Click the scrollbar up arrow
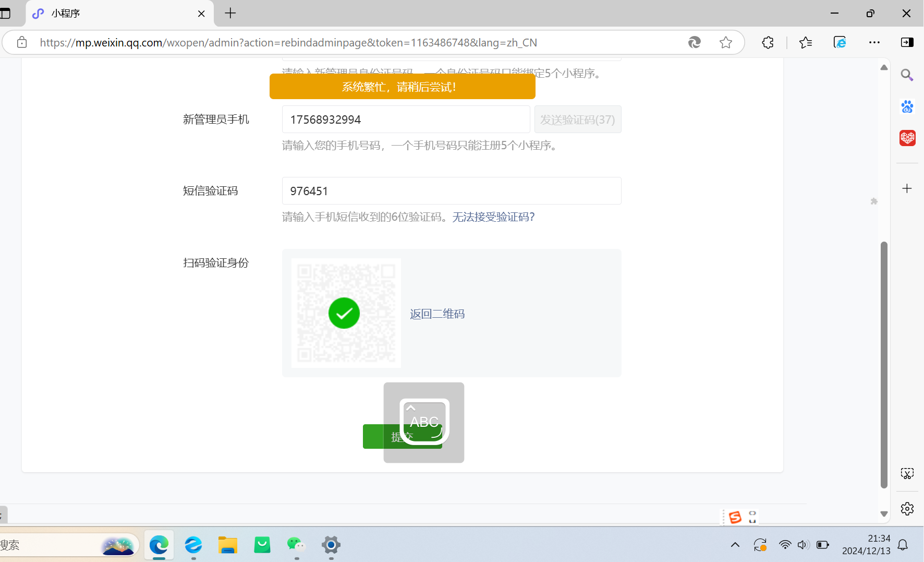This screenshot has width=924, height=562. point(884,67)
